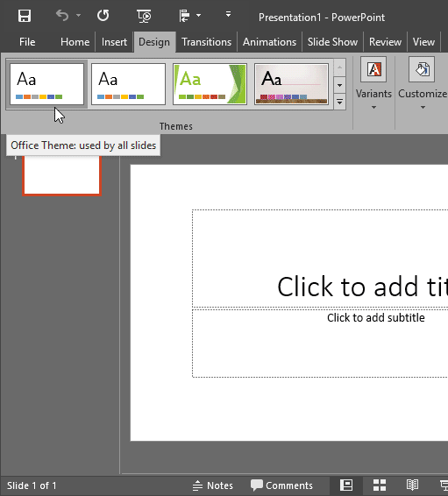Select slide 1 thumbnail in slide panel
Screen dimensions: 448x496
pos(61,175)
